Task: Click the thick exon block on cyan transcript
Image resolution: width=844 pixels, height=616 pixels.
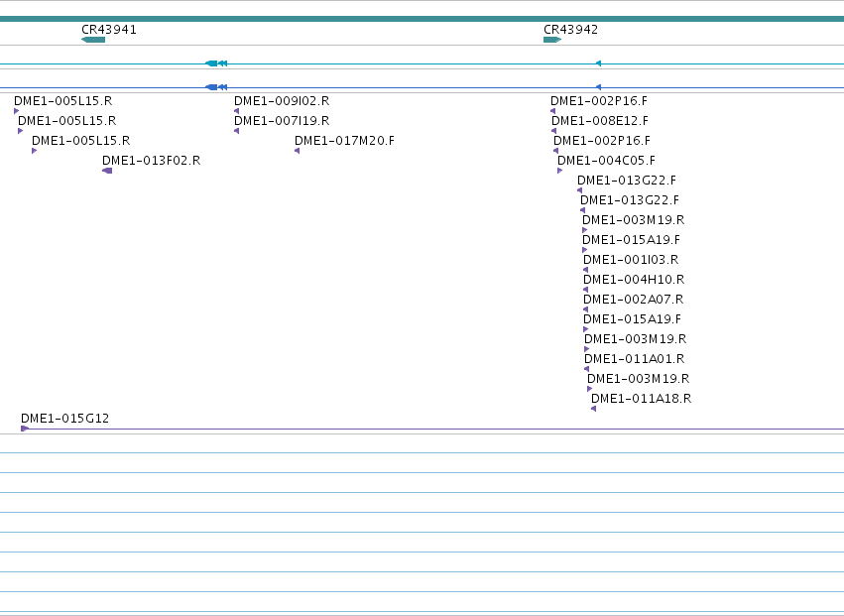Action: [211, 63]
